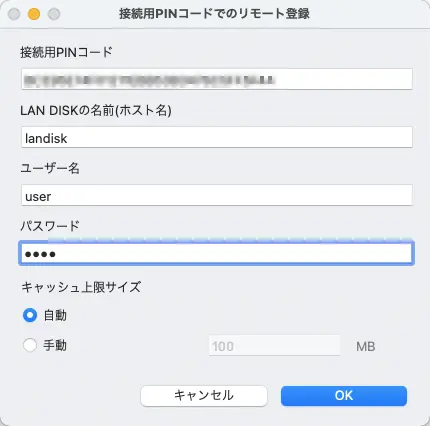The height and width of the screenshot is (426, 430).
Task: Select the ユーザー名 field containing user
Action: tap(217, 195)
